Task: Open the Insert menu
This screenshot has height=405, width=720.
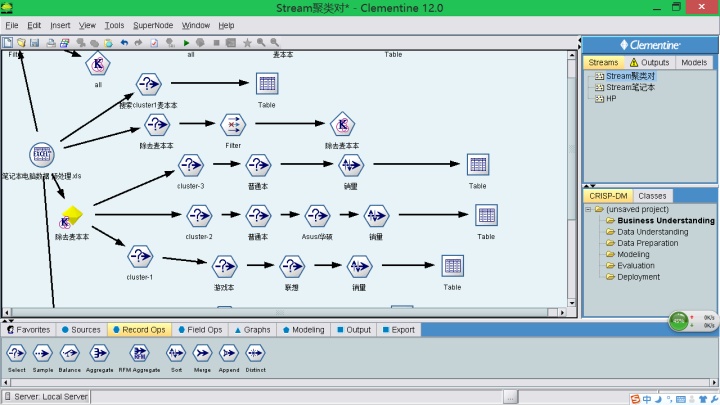Action: [60, 25]
